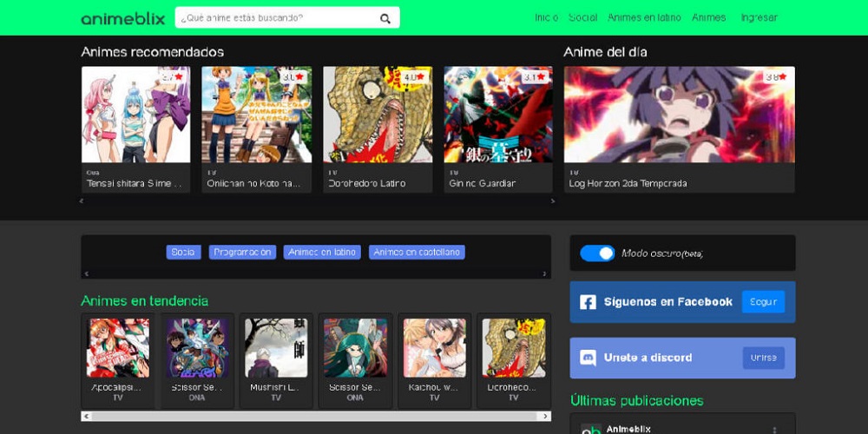Click the trending list horizontal scrollbar track
This screenshot has height=434, width=868.
click(316, 417)
